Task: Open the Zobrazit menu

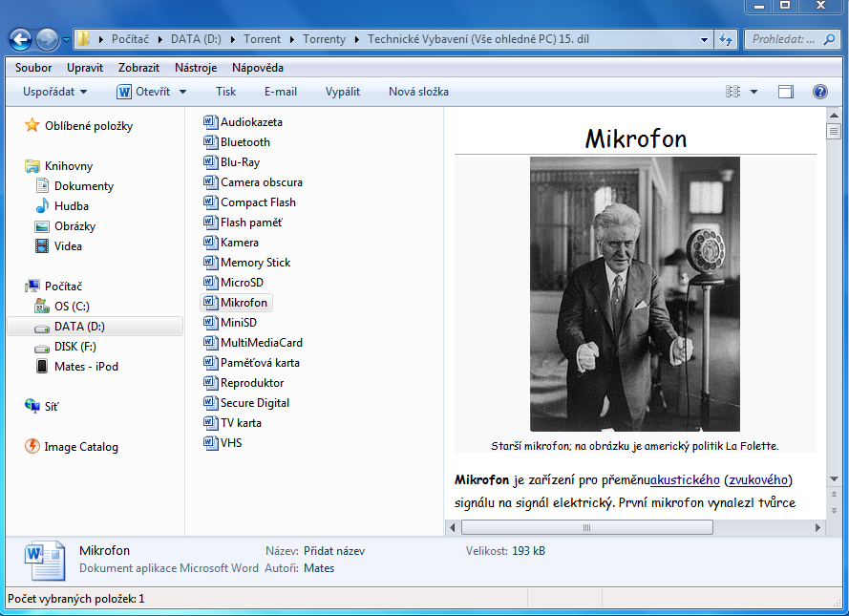Action: coord(138,68)
